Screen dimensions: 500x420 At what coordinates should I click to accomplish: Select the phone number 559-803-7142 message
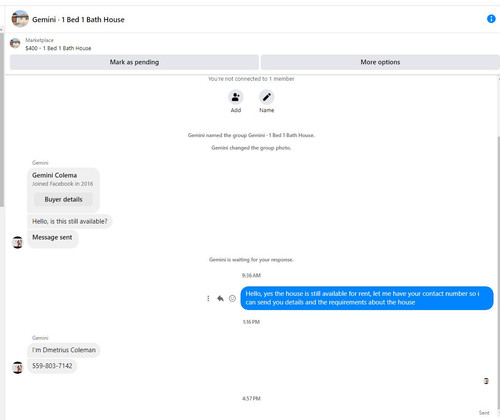[x=52, y=366]
